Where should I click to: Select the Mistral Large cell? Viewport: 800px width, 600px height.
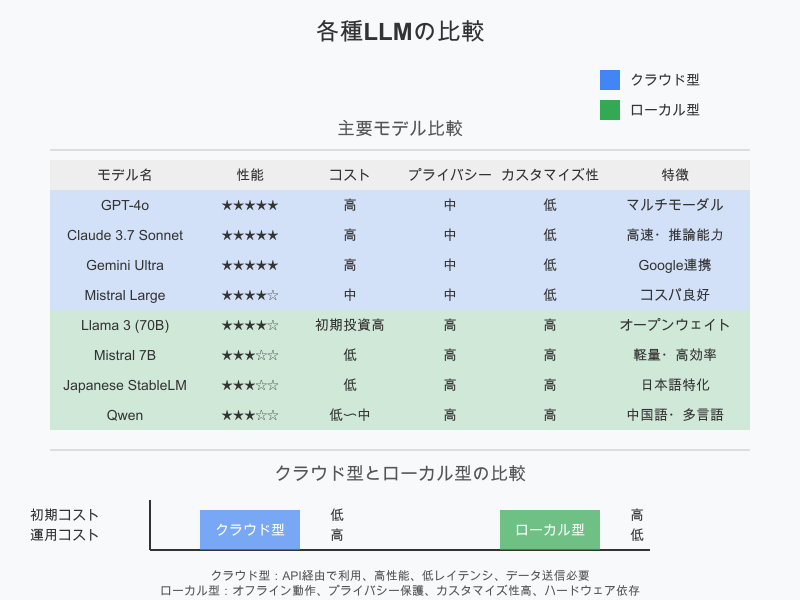(125, 295)
